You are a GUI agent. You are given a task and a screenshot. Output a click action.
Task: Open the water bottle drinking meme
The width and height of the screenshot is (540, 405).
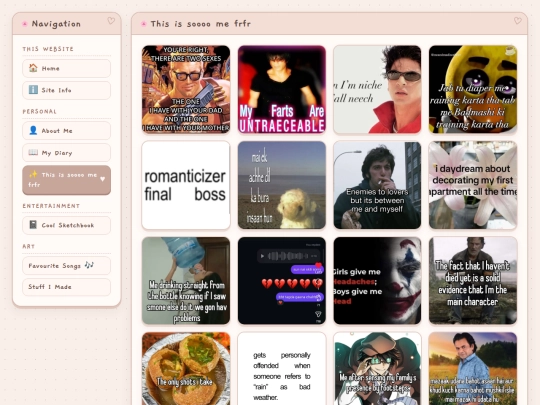pyautogui.click(x=186, y=280)
